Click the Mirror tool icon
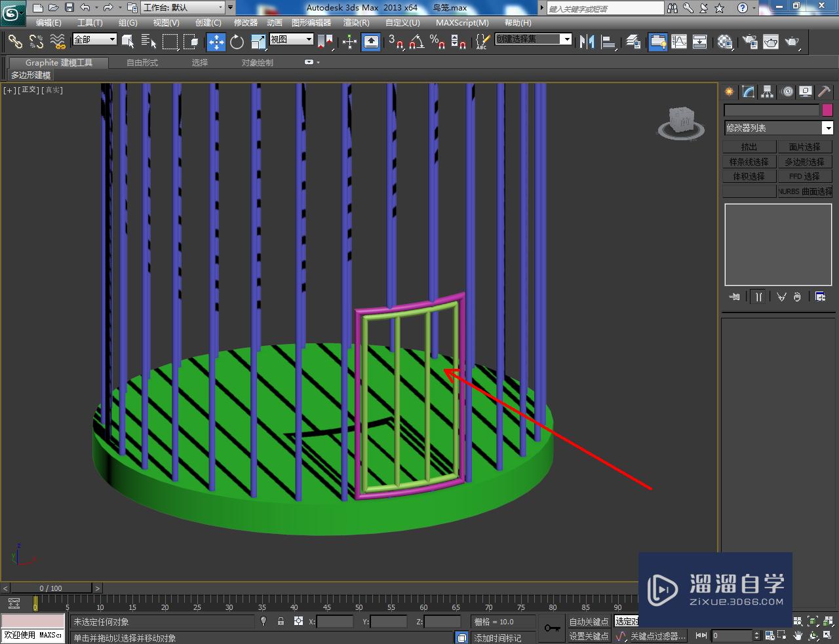This screenshot has height=644, width=839. (x=587, y=42)
